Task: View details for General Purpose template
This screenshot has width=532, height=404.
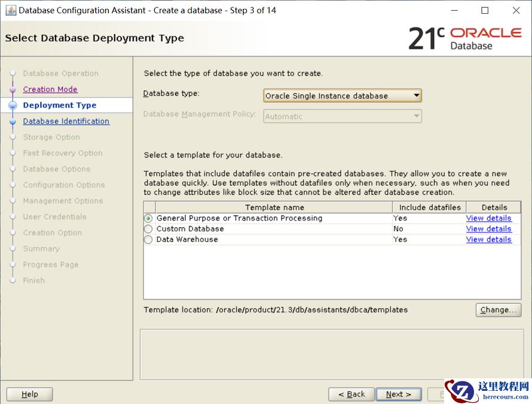Action: click(488, 218)
